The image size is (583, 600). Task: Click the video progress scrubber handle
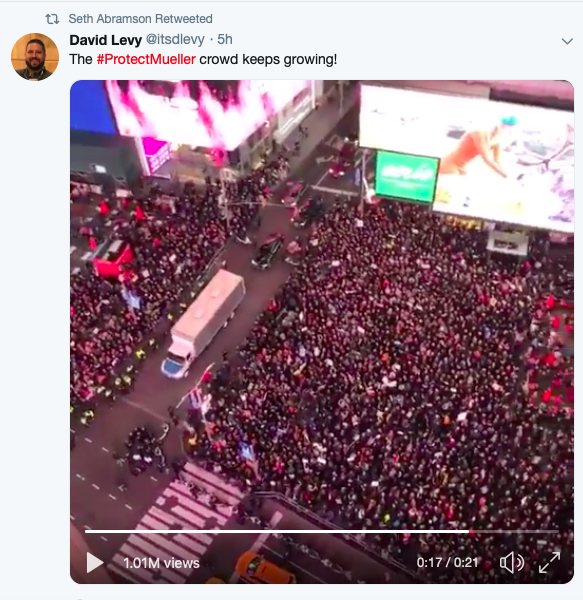pyautogui.click(x=469, y=531)
